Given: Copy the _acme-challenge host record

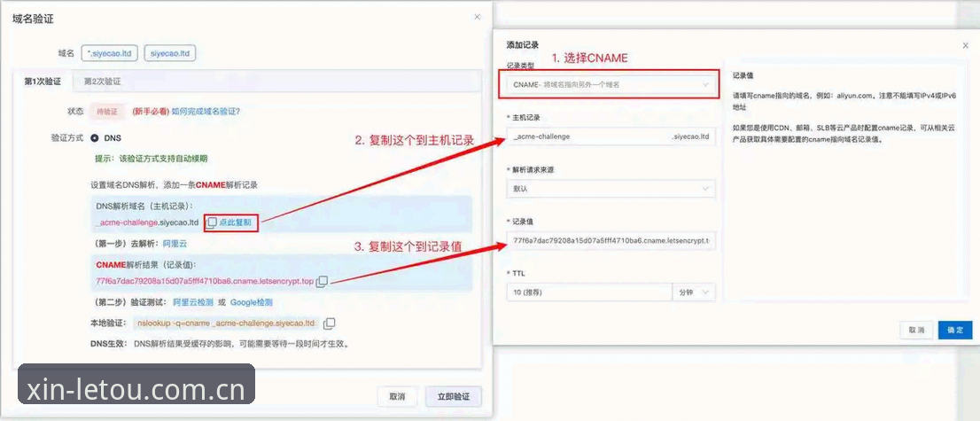Looking at the screenshot, I should click(x=213, y=222).
